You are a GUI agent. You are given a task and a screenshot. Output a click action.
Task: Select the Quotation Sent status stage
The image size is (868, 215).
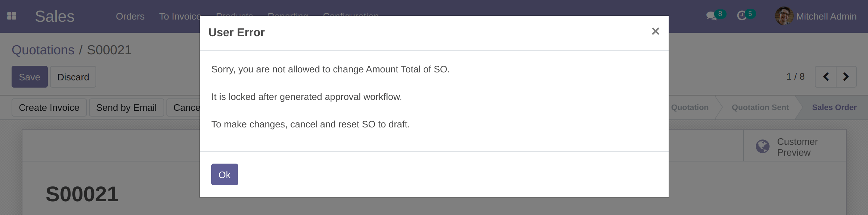tap(760, 107)
